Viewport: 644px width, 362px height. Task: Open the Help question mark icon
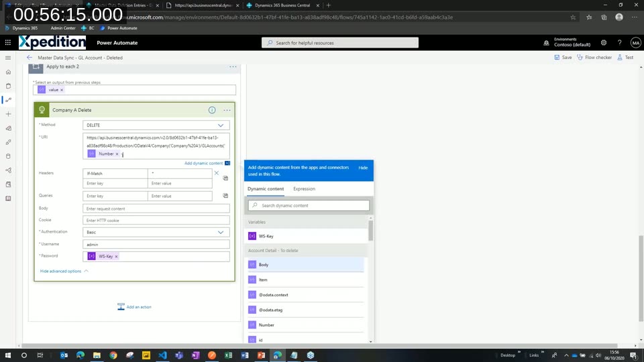click(619, 43)
